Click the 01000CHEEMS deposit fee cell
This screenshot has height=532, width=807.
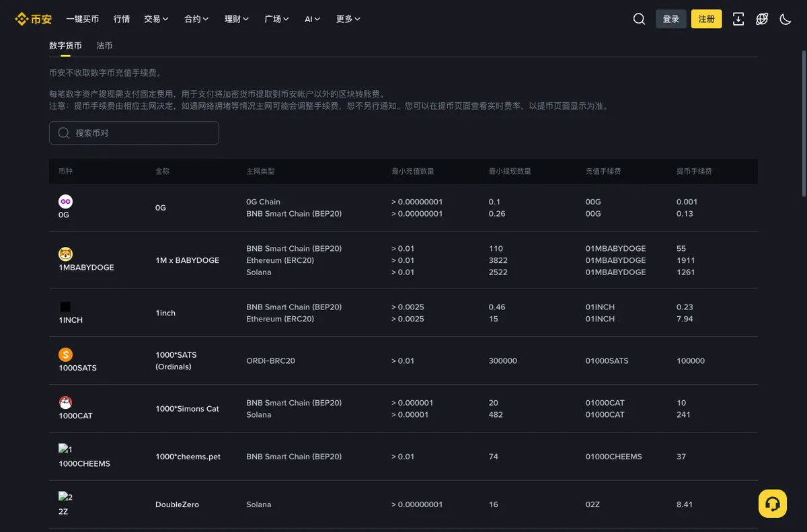coord(614,457)
